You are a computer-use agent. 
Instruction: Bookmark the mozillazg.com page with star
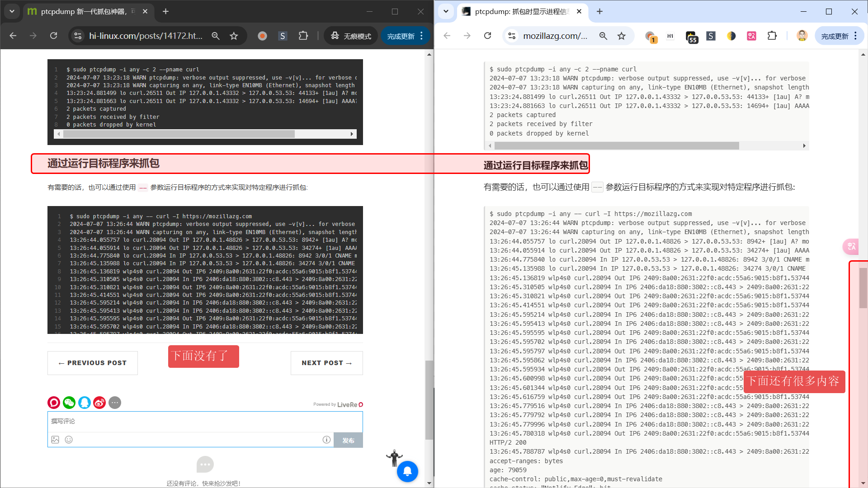pos(622,36)
